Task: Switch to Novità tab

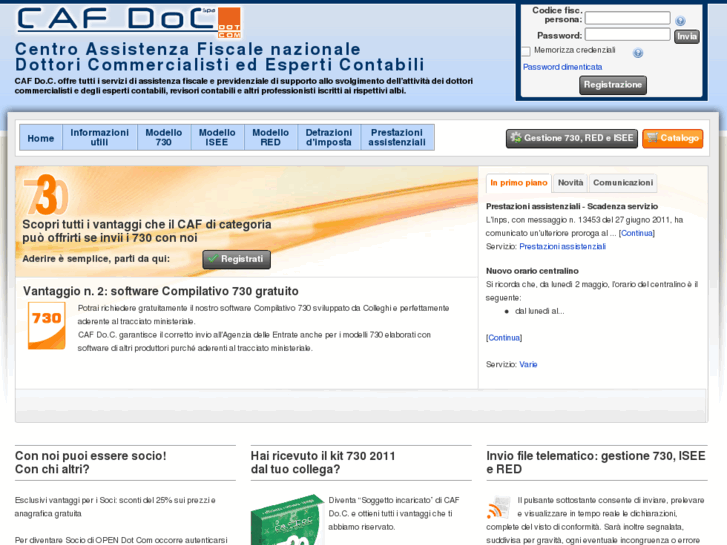Action: pyautogui.click(x=570, y=183)
